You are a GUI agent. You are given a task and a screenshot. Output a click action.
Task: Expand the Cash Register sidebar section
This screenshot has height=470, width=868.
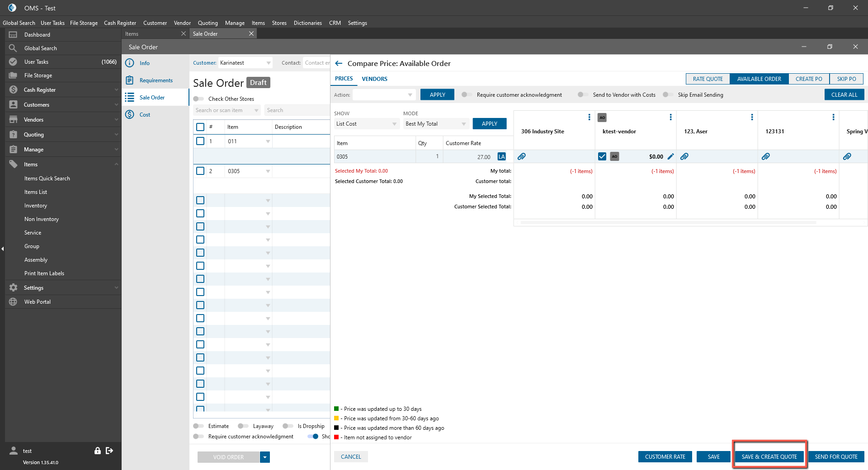tap(116, 90)
